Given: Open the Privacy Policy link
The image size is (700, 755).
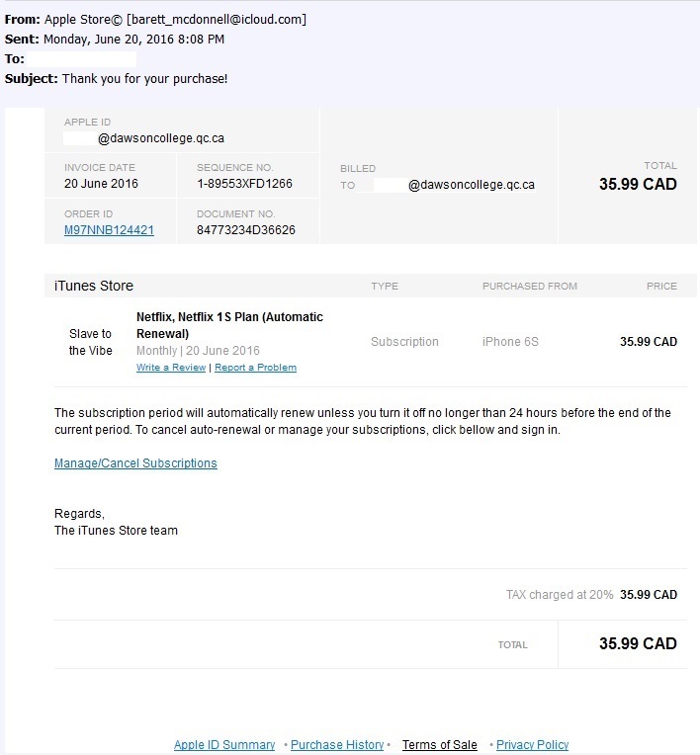Looking at the screenshot, I should pos(532,744).
